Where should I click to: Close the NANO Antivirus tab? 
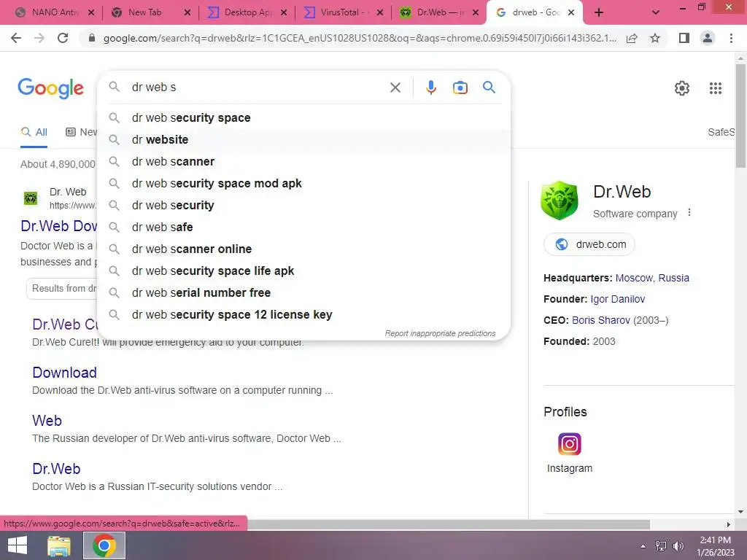point(91,13)
